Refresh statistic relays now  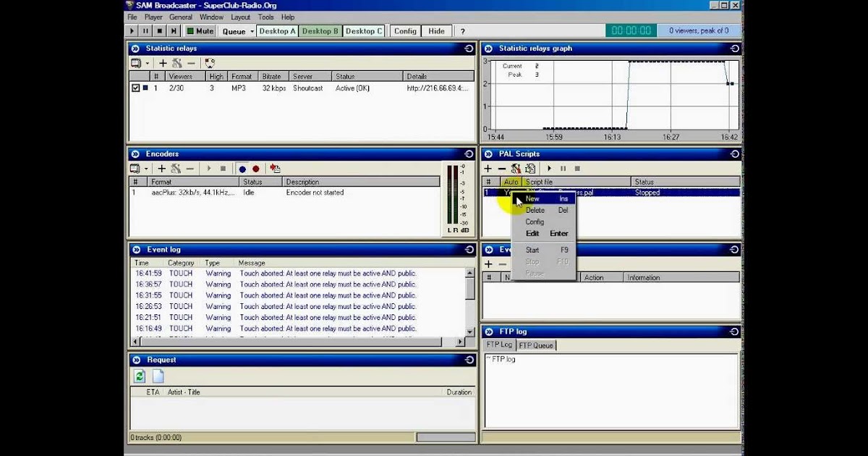click(210, 64)
